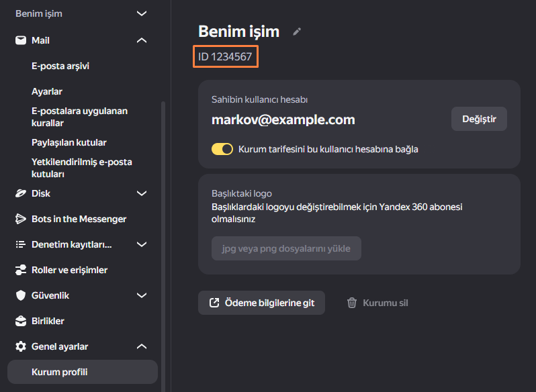Click the Mail envelope icon in sidebar
The width and height of the screenshot is (536, 392).
[21, 40]
